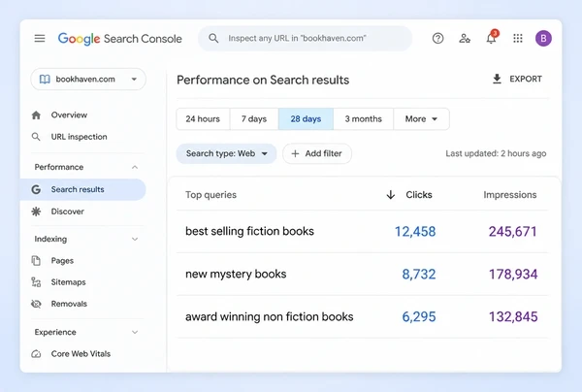582x392 pixels.
Task: Open Removals in sidebar
Action: click(69, 304)
